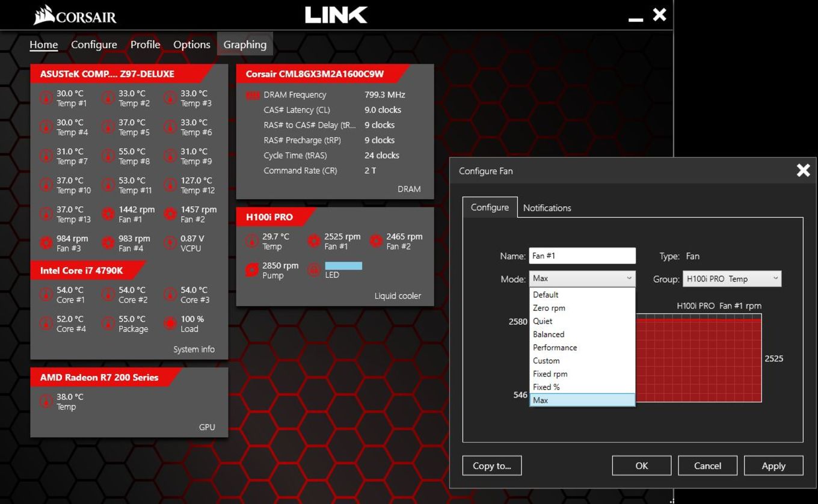This screenshot has height=504, width=818.
Task: Select the thermometer icon for Temp #8
Action: 108,156
